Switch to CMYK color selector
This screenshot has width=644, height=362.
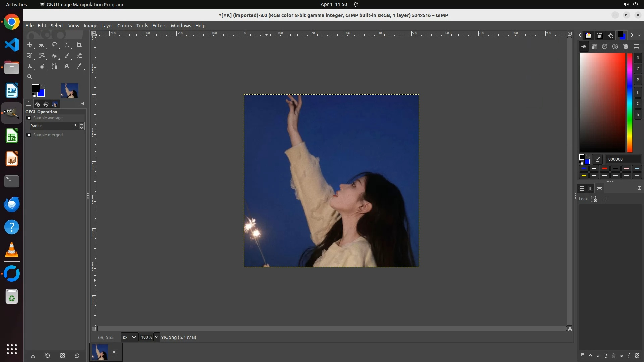pos(594,47)
